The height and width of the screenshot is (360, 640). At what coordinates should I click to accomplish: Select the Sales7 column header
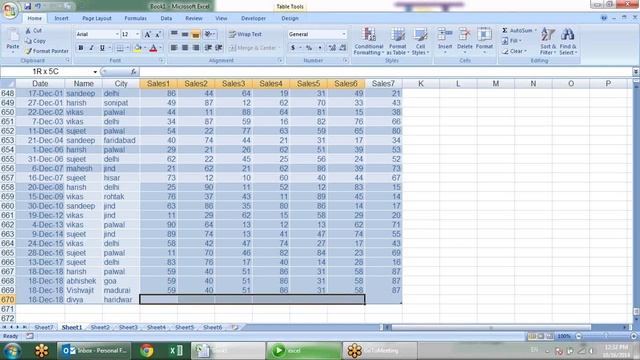383,84
